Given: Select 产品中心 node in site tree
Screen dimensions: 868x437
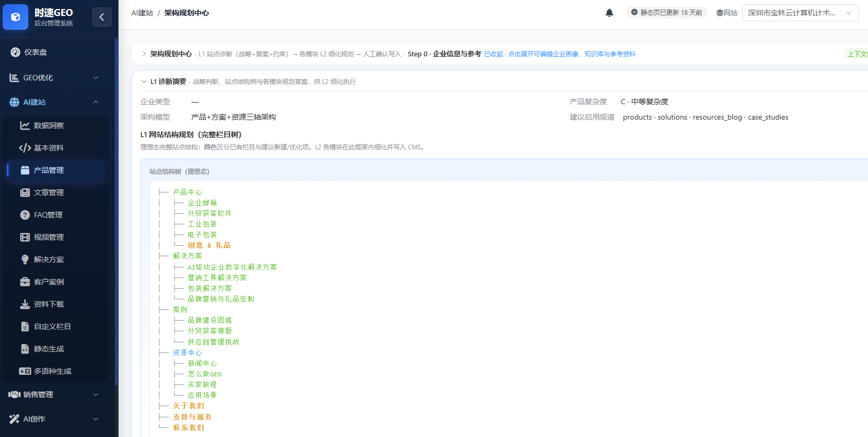Looking at the screenshot, I should [x=188, y=192].
